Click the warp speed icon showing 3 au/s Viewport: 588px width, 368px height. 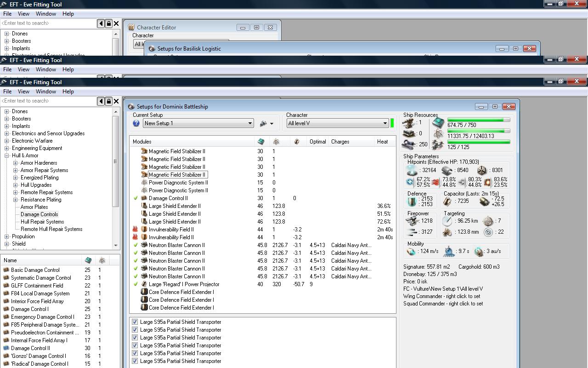[x=479, y=252]
